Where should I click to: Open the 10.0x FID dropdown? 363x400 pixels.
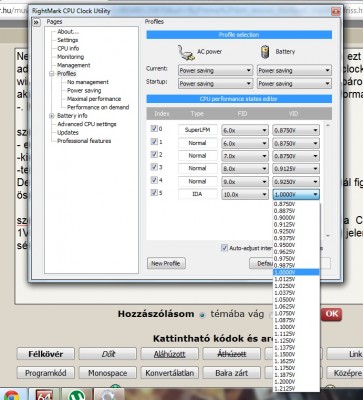tap(245, 194)
